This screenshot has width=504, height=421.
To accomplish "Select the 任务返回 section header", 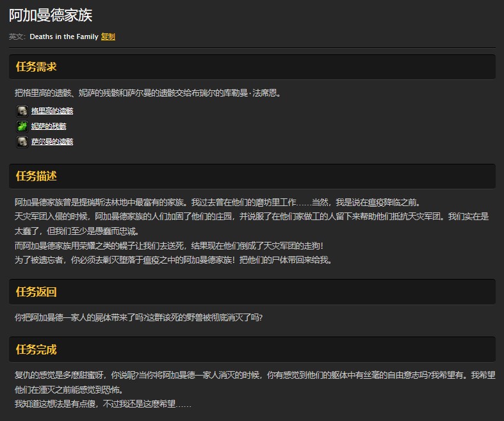I will point(36,292).
